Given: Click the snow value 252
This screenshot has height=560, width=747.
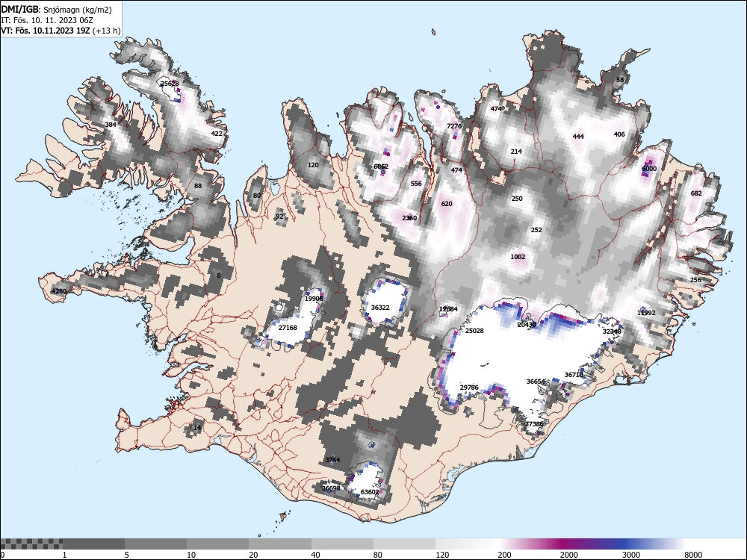Looking at the screenshot, I should [536, 229].
